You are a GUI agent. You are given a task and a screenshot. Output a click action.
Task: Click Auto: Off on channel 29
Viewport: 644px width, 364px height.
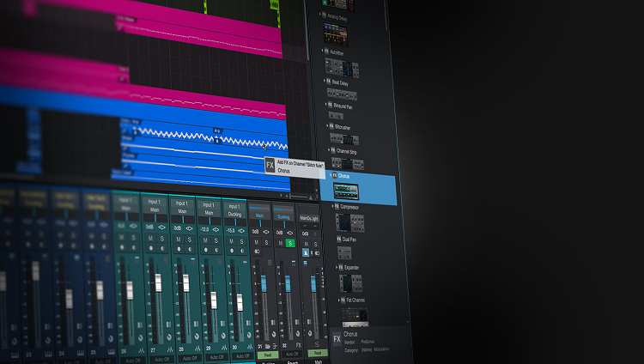(216, 357)
